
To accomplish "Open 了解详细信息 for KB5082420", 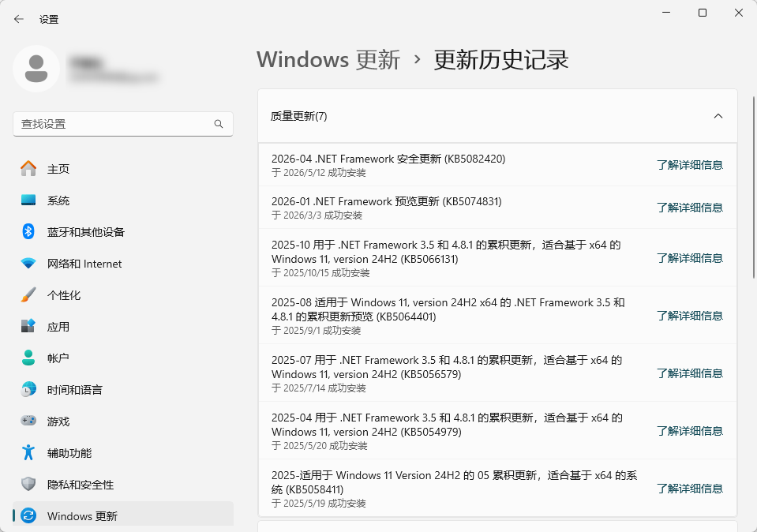I will coord(689,165).
